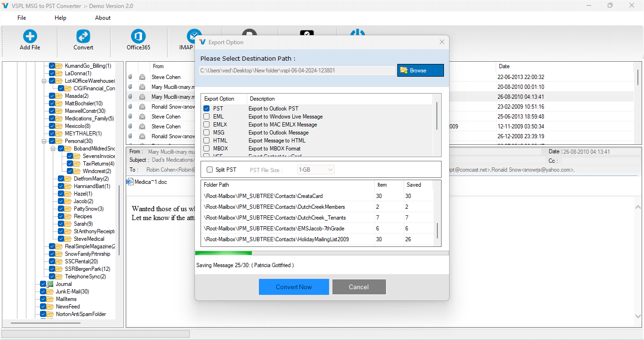
Task: Open the About menu
Action: (103, 18)
